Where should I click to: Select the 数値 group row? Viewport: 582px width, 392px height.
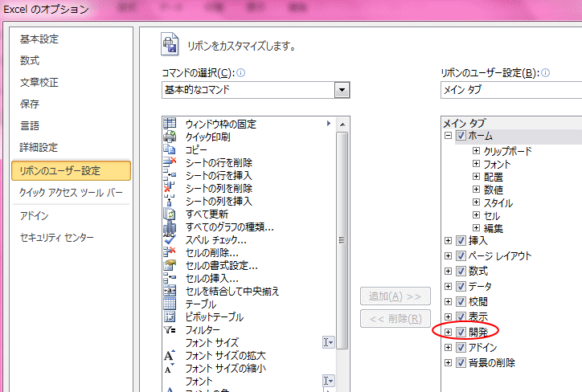[x=494, y=190]
